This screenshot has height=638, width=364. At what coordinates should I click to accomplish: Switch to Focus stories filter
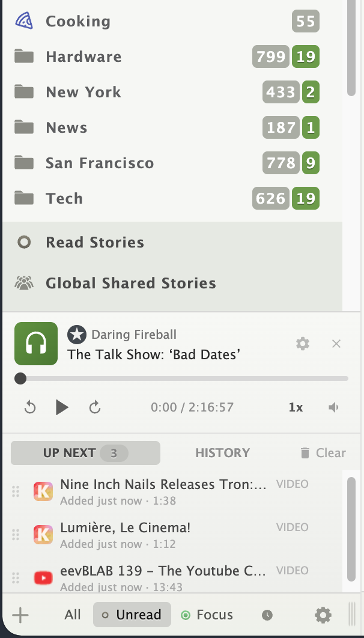tap(207, 615)
